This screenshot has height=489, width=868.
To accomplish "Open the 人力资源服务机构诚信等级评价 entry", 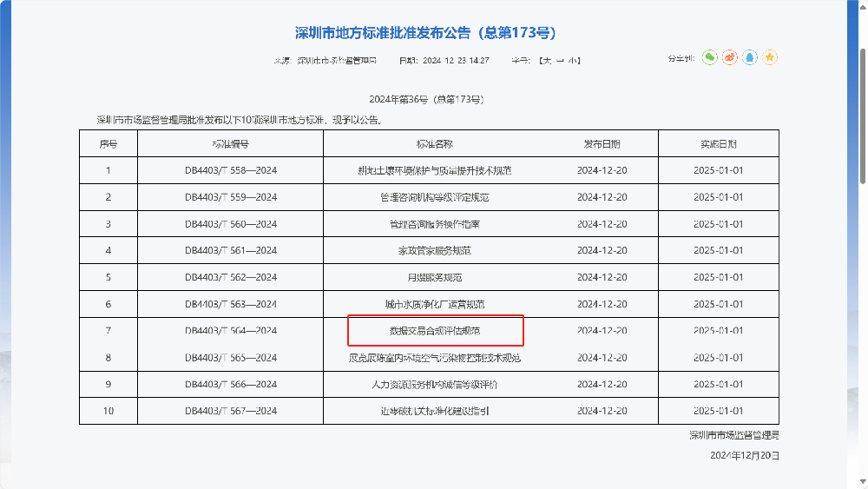I will (435, 384).
